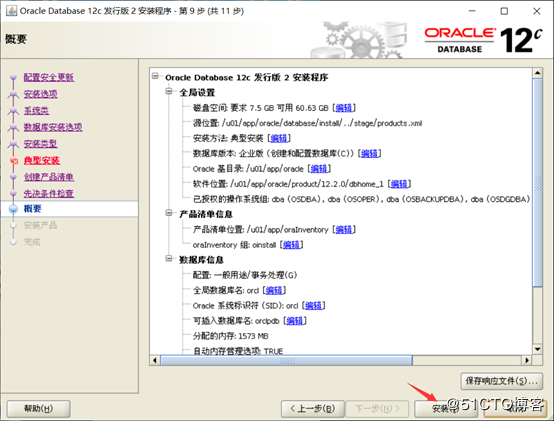Screen dimensions: 554x421
Task: Edit the 可插入数据库名 orclpdb
Action: 295,321
